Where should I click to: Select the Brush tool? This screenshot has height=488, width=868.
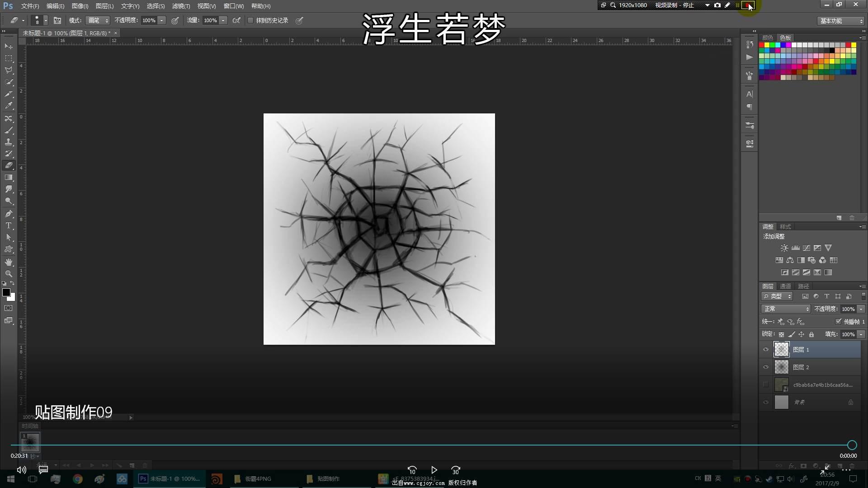coord(9,130)
